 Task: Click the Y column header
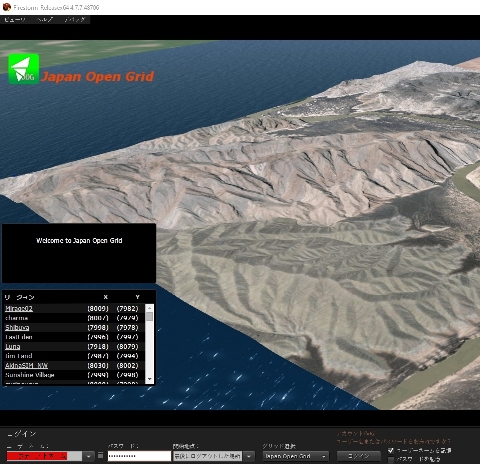[137, 297]
